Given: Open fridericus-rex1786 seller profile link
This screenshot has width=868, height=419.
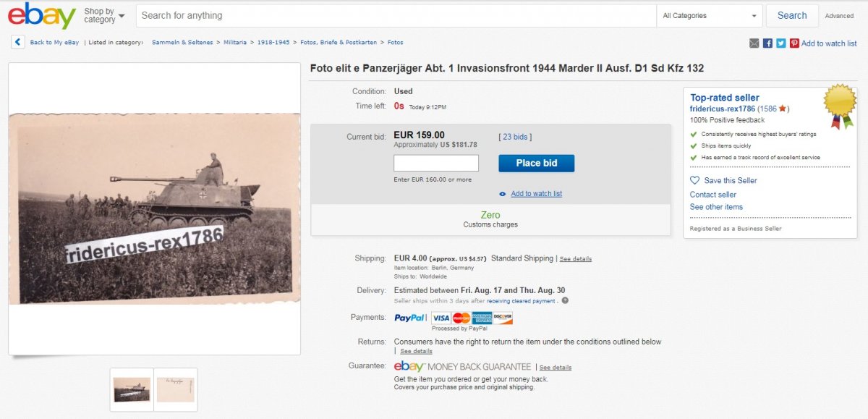Looking at the screenshot, I should click(722, 109).
